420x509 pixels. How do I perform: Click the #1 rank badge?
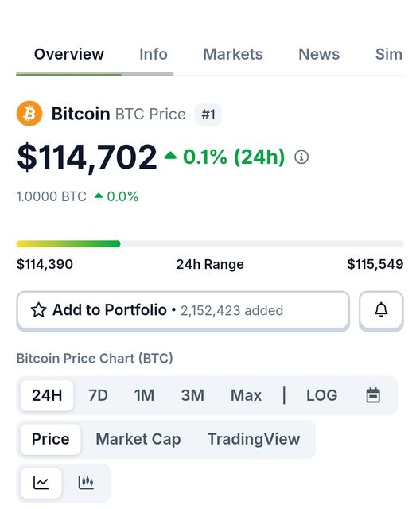(x=208, y=115)
